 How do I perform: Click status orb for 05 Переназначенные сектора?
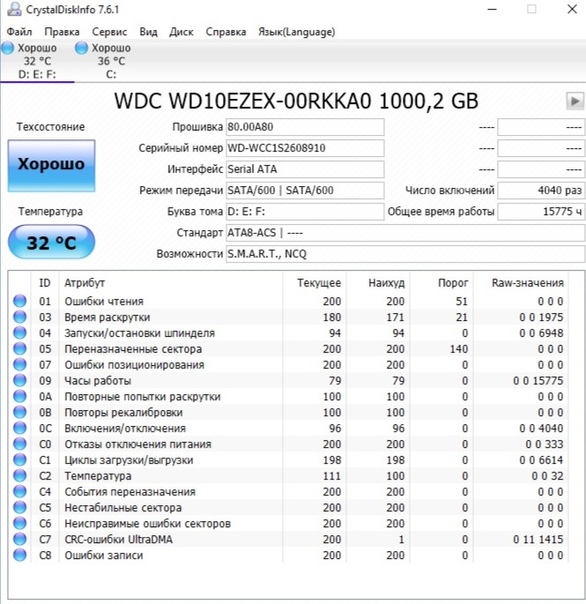click(x=20, y=349)
